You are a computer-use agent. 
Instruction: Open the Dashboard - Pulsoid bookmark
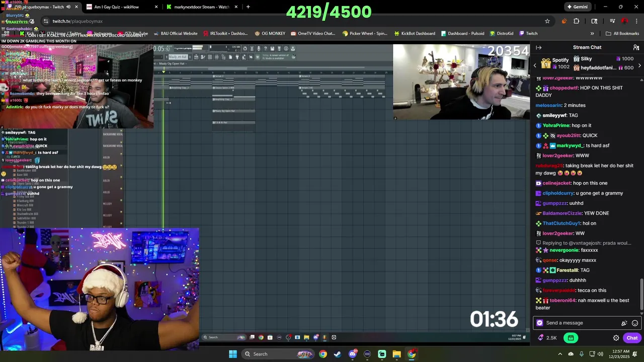(462, 34)
